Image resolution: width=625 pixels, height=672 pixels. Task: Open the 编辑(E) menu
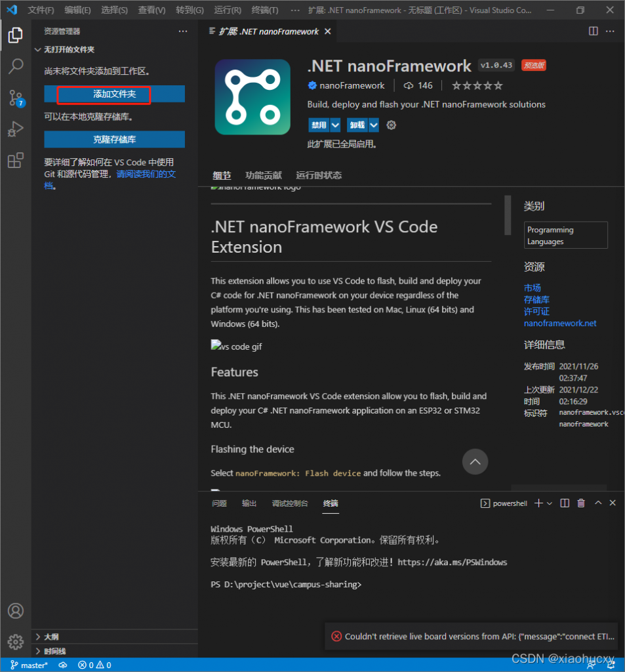tap(77, 10)
